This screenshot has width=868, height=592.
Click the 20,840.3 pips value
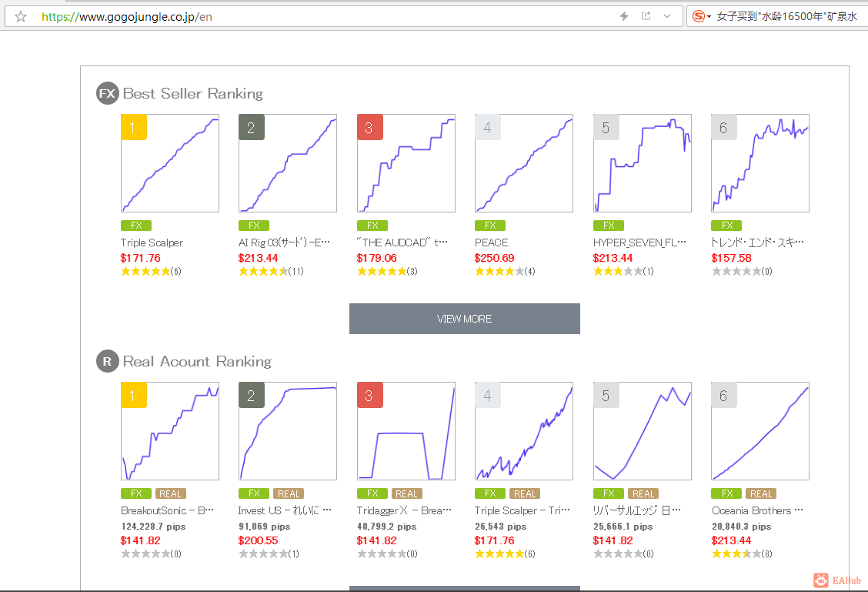[x=741, y=527]
